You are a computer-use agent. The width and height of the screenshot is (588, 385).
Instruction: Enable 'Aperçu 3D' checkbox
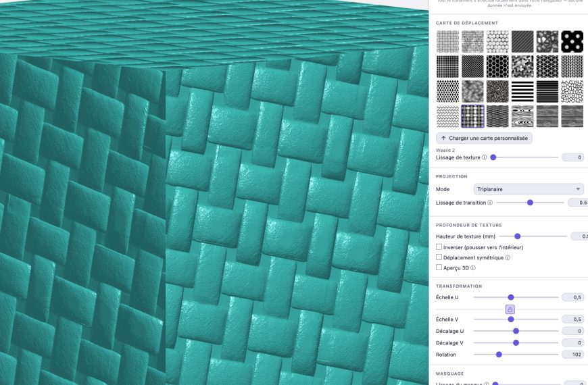click(x=439, y=267)
